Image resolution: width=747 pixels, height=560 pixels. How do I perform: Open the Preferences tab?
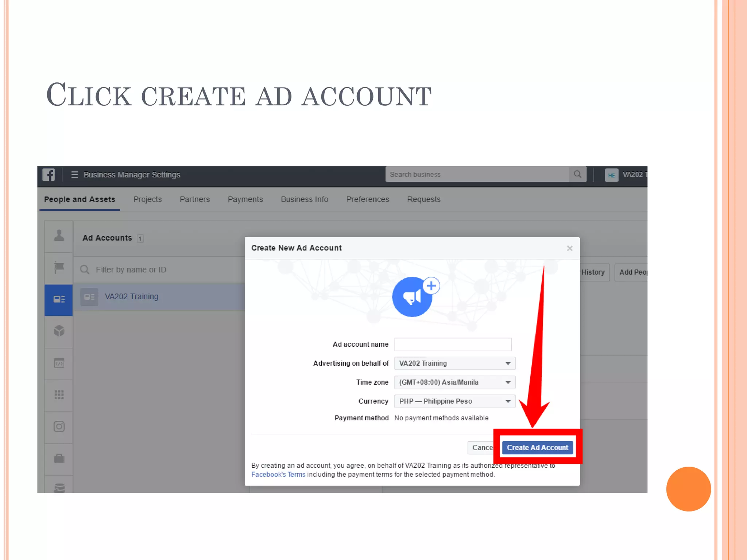pyautogui.click(x=368, y=199)
